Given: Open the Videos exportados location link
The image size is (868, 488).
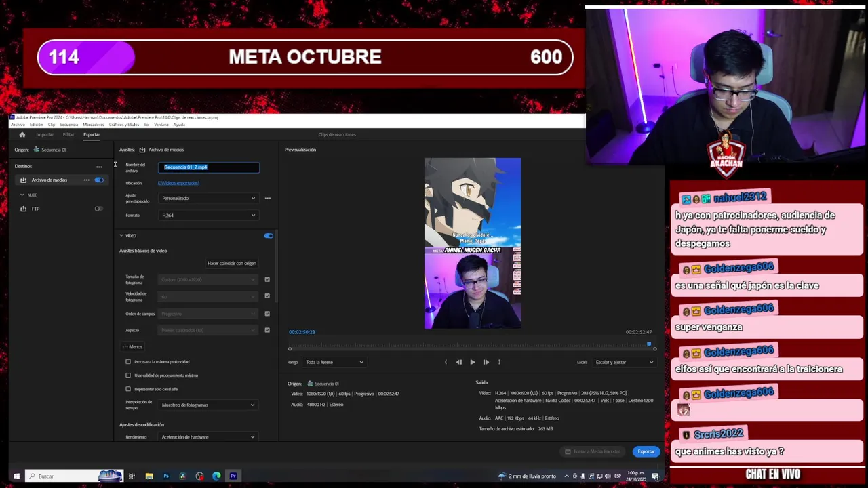Looking at the screenshot, I should pyautogui.click(x=178, y=183).
